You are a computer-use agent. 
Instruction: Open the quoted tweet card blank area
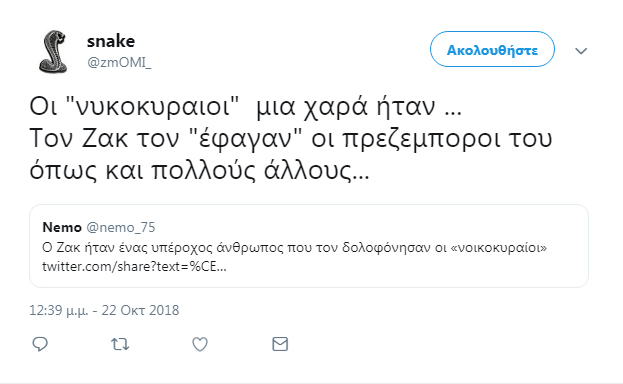click(437, 270)
